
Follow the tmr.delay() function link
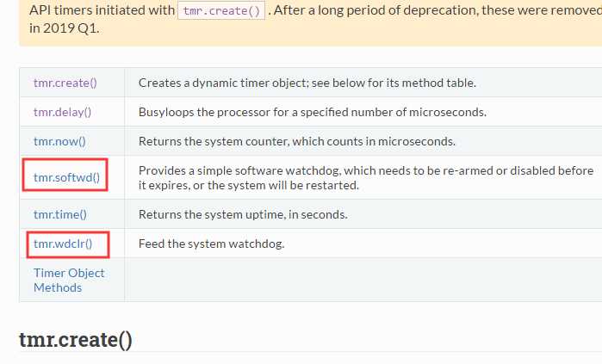tap(63, 112)
